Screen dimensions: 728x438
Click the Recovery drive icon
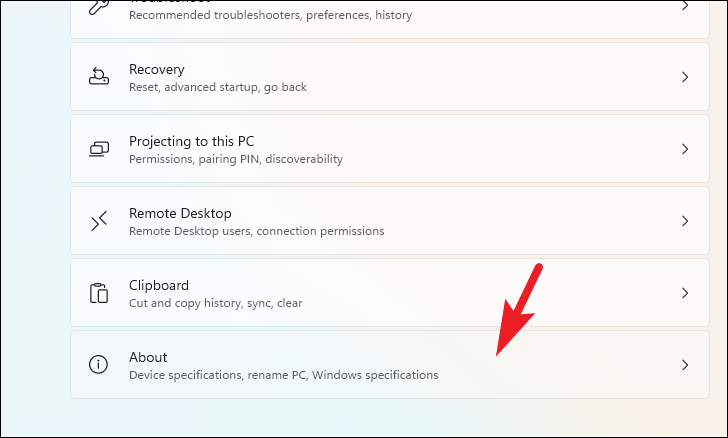(x=99, y=77)
